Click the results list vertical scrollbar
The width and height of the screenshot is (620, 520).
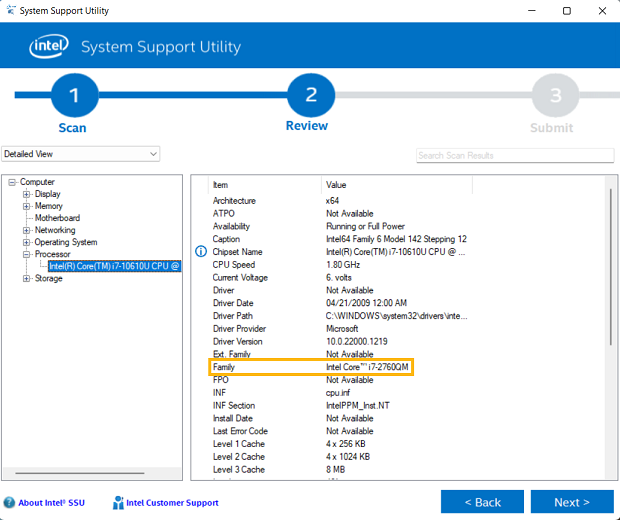click(x=611, y=267)
